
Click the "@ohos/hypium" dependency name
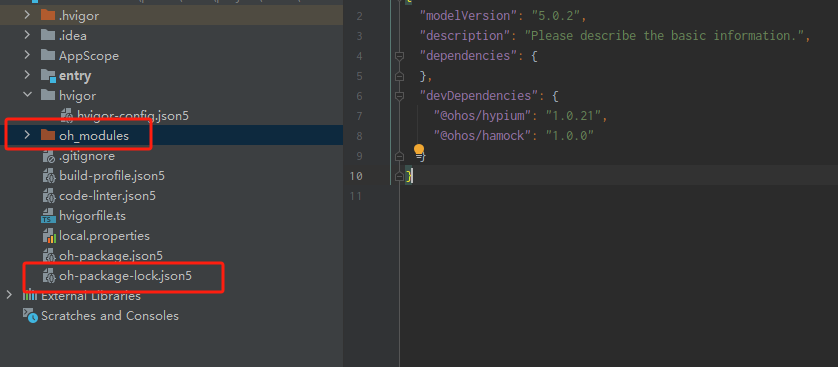tap(482, 115)
